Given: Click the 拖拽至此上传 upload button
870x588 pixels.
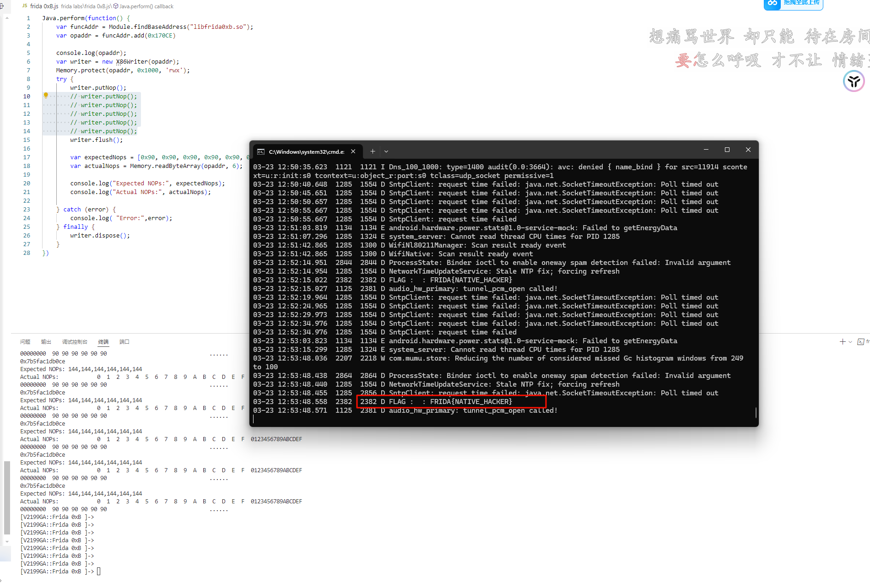Looking at the screenshot, I should [801, 4].
